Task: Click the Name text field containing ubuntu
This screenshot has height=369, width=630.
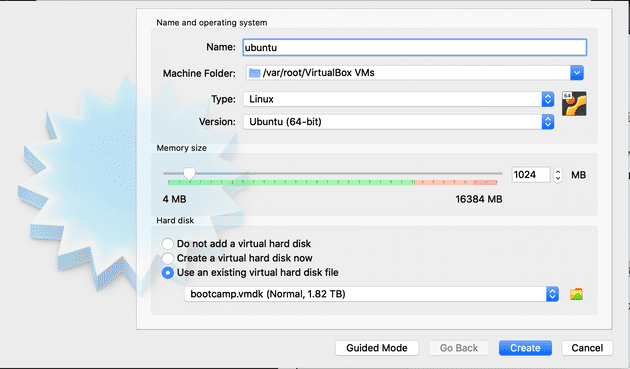Action: 415,47
